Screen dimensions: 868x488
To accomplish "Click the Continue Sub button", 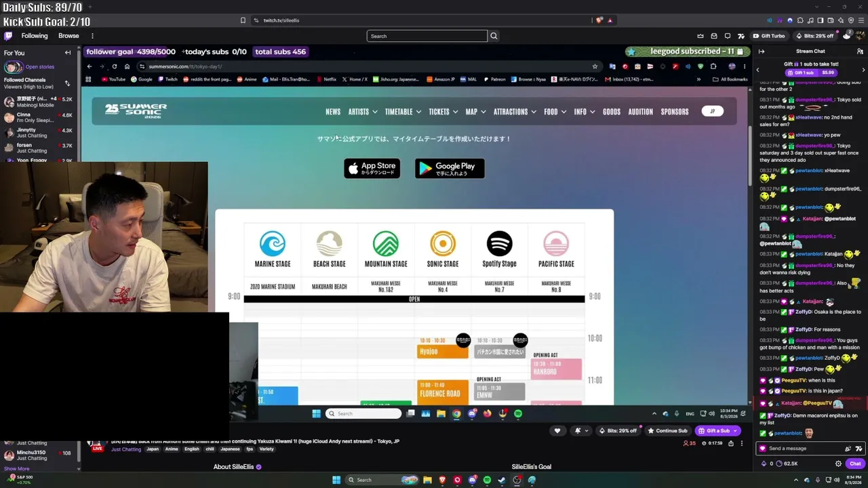I will coord(667,430).
